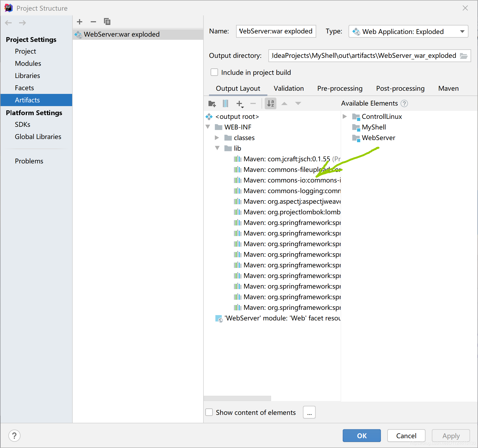The height and width of the screenshot is (448, 478).
Task: Click the library icon of com.jcraft:jsch entry
Action: (x=238, y=159)
